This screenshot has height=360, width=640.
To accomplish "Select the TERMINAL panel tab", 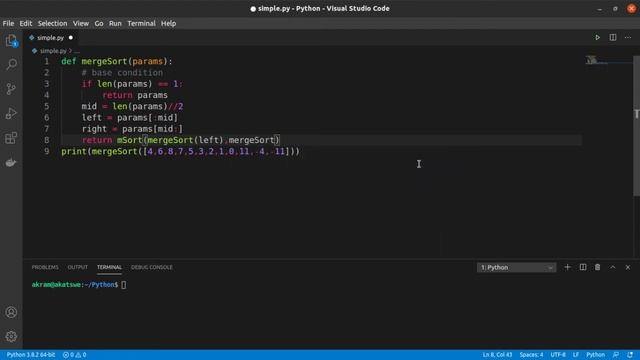I will (109, 267).
